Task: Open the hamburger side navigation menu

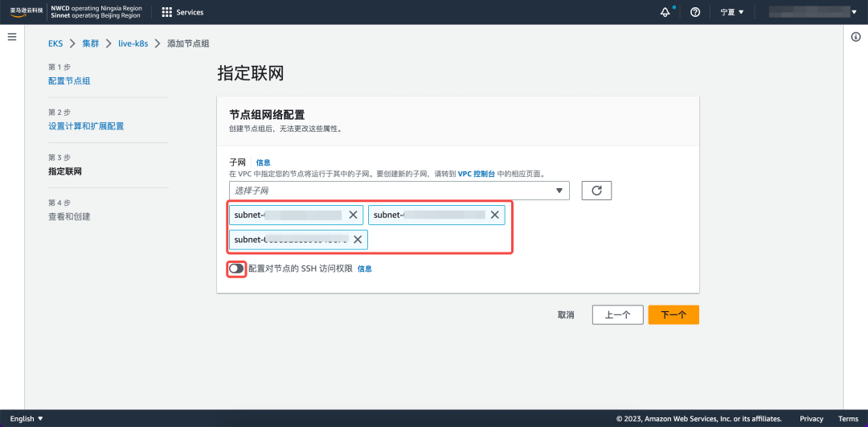Action: click(x=12, y=37)
